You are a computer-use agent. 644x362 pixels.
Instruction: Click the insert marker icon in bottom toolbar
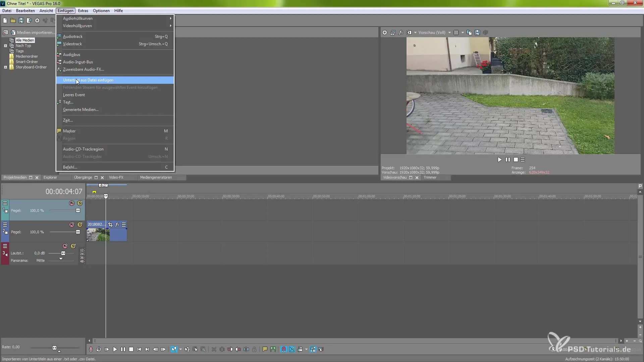(x=265, y=349)
